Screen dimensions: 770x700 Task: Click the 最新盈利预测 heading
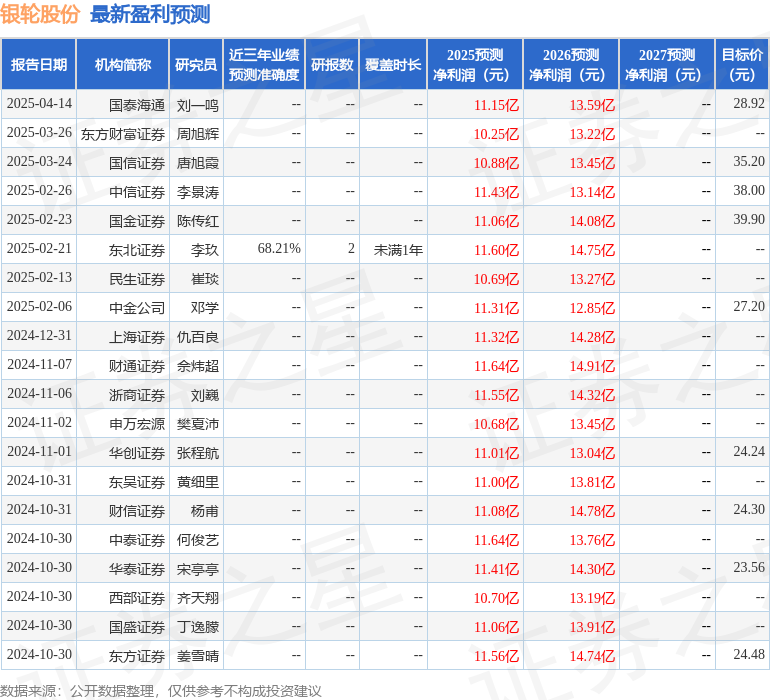coord(149,14)
